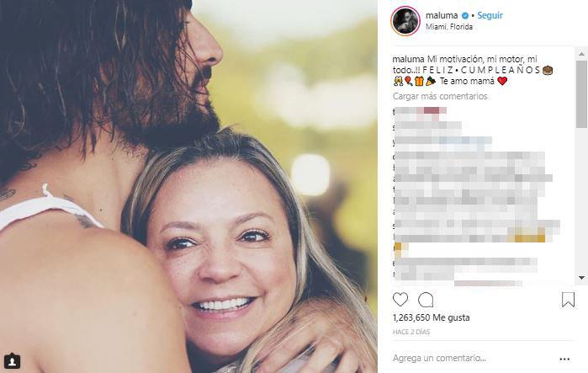Click the comments scrollbar thumb
Screen dimensions: 588x373
click(581, 97)
